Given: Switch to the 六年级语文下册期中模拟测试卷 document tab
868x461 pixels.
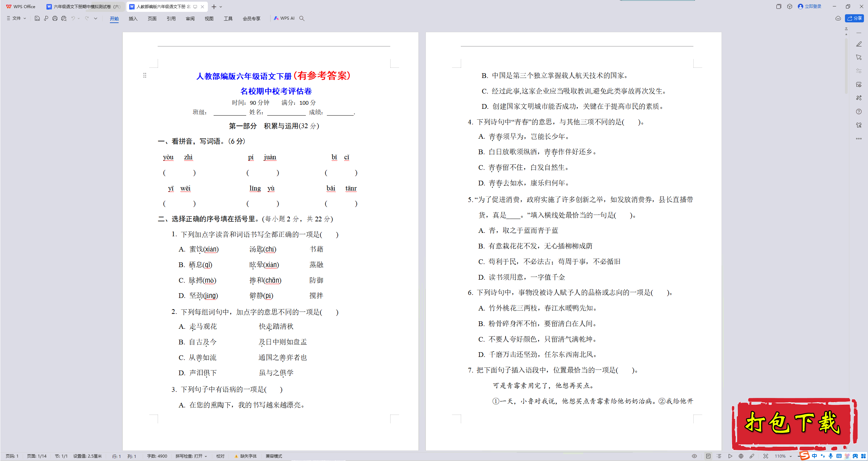Looking at the screenshot, I should 84,6.
